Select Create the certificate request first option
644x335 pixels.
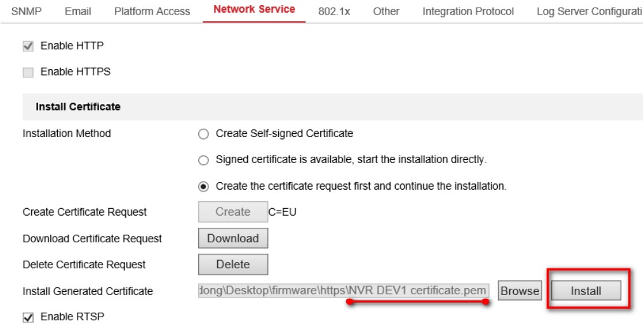tap(203, 187)
